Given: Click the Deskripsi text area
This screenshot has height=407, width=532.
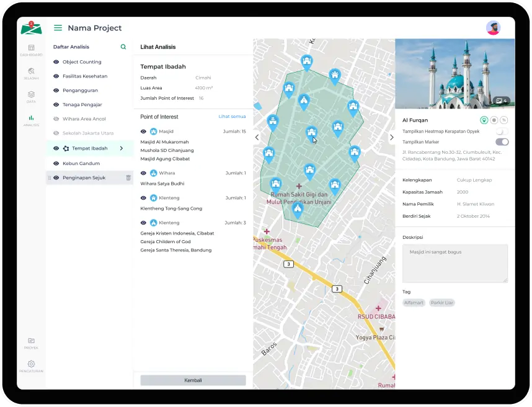Looking at the screenshot, I should pyautogui.click(x=455, y=264).
